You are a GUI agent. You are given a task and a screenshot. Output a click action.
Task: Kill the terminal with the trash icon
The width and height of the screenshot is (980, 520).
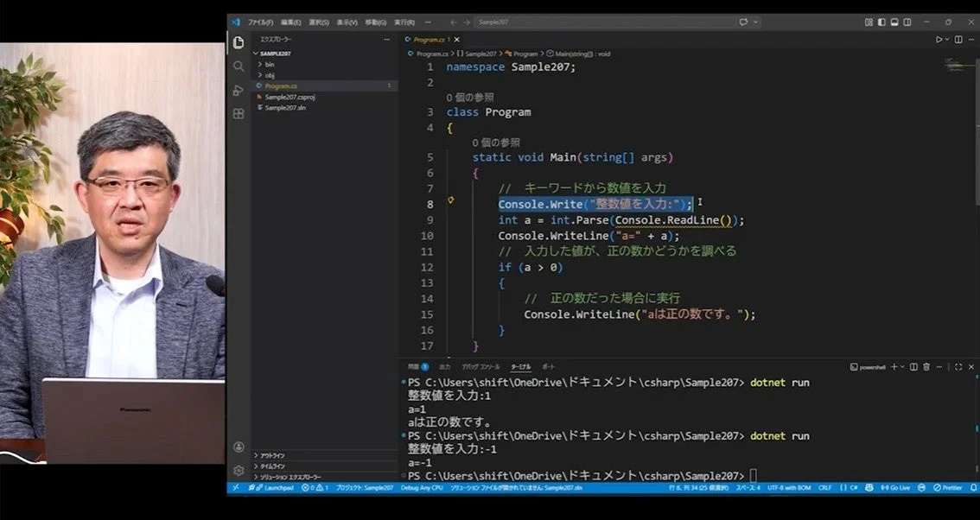926,366
